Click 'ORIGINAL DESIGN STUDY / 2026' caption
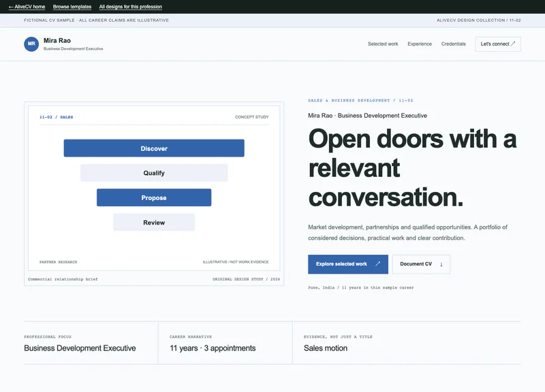 tap(246, 279)
